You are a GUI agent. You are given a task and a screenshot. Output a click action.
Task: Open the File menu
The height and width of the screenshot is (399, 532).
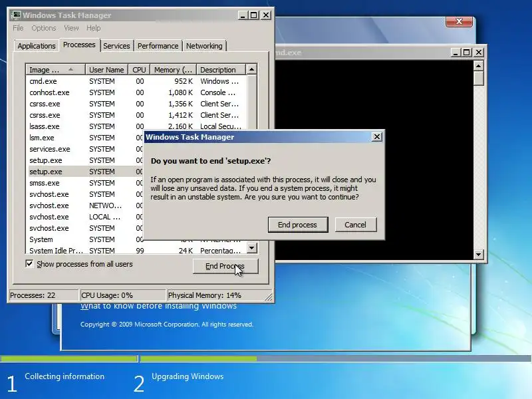pos(18,28)
